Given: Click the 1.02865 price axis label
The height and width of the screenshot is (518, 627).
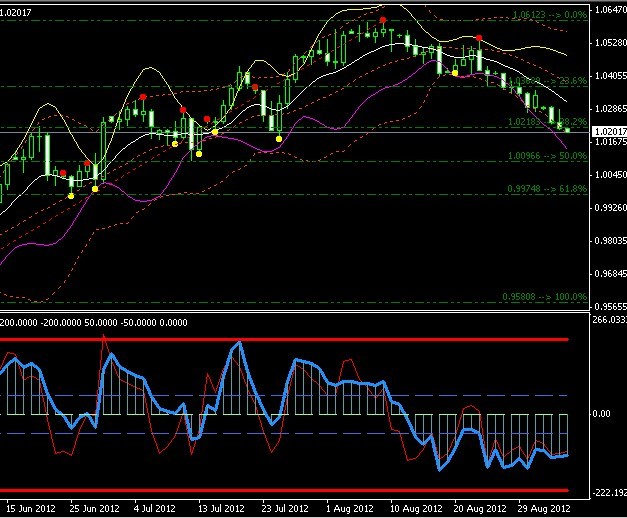Looking at the screenshot, I should (x=611, y=109).
